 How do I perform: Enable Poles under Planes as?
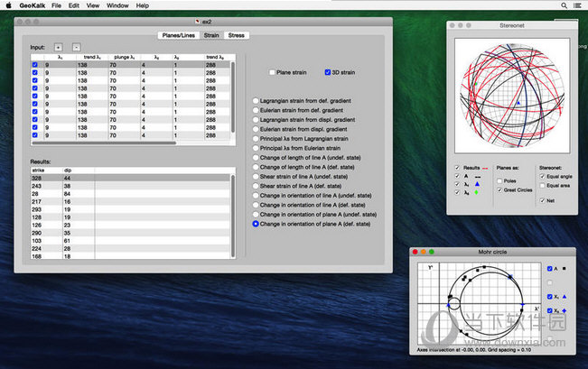[x=499, y=181]
